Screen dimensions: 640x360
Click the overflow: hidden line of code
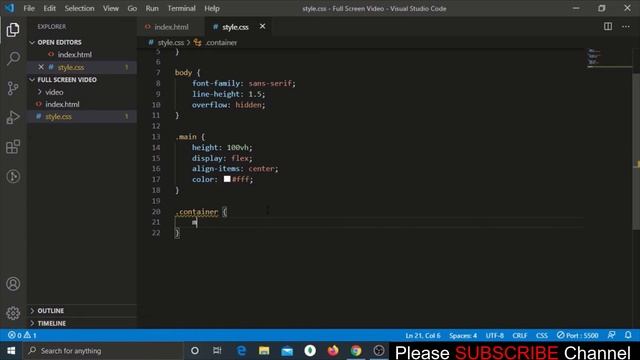point(229,105)
